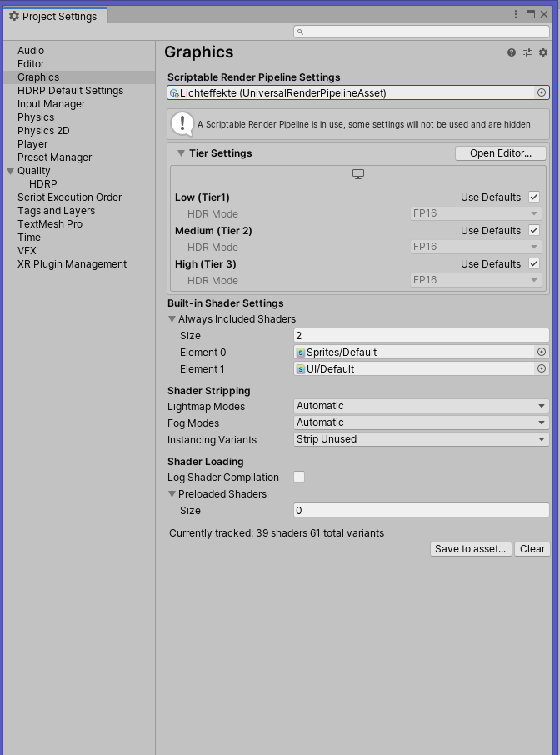
Task: Click the Preloaded Shaders Size field
Action: (422, 511)
